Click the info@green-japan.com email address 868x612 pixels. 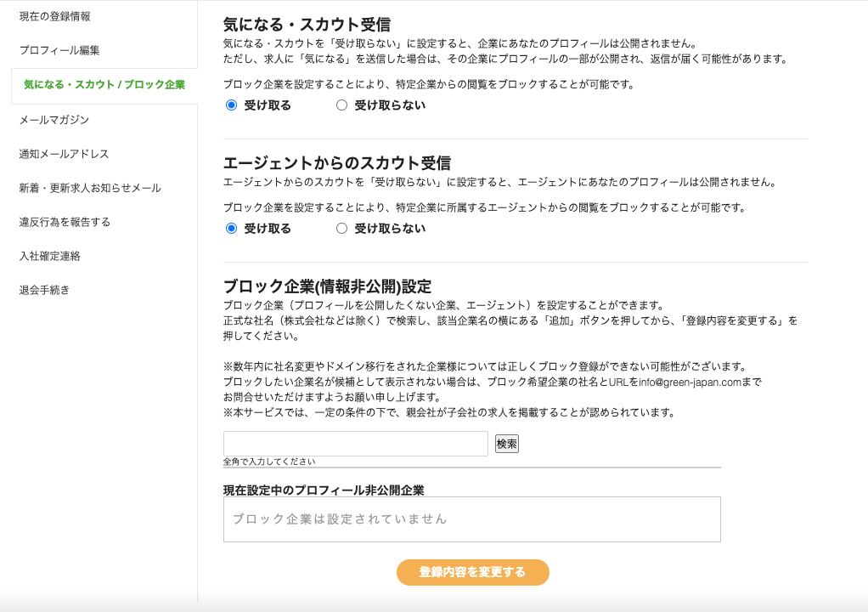coord(690,382)
